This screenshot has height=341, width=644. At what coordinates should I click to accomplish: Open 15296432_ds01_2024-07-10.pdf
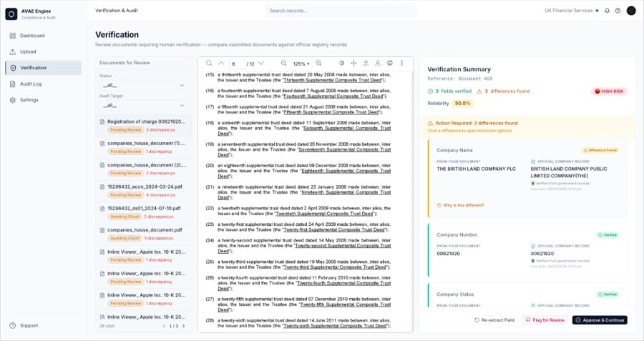pyautogui.click(x=143, y=213)
